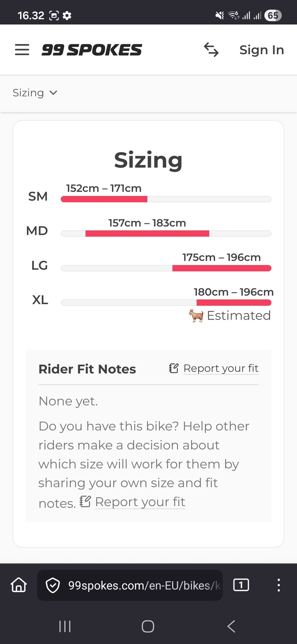The height and width of the screenshot is (644, 297).
Task: Tap the browser home icon
Action: point(19,585)
